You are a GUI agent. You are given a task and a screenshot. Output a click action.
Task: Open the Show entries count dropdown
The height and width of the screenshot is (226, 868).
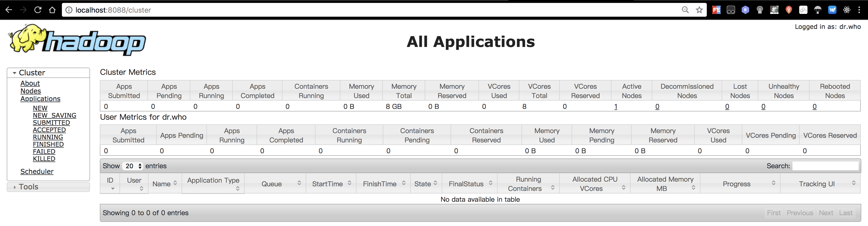tap(133, 166)
